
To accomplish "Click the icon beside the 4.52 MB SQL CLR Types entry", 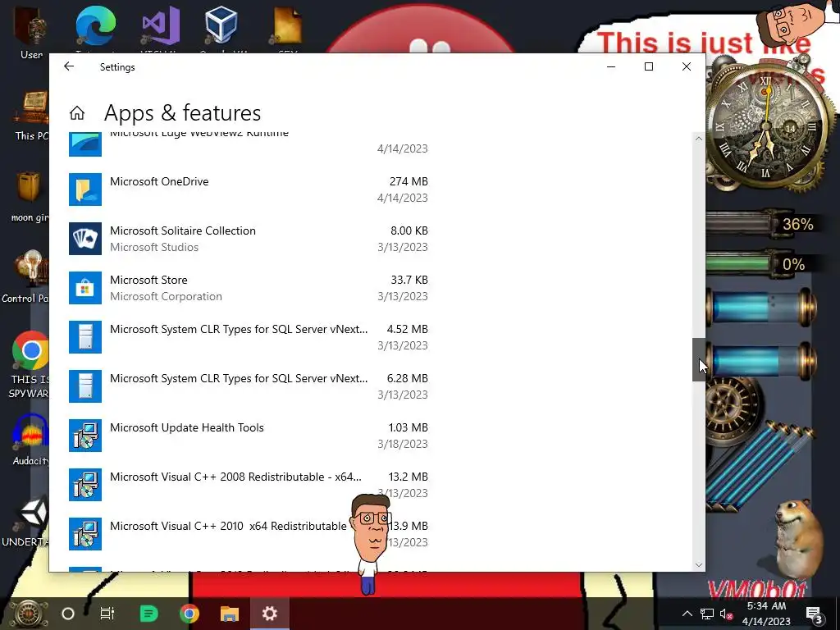I will click(x=85, y=337).
